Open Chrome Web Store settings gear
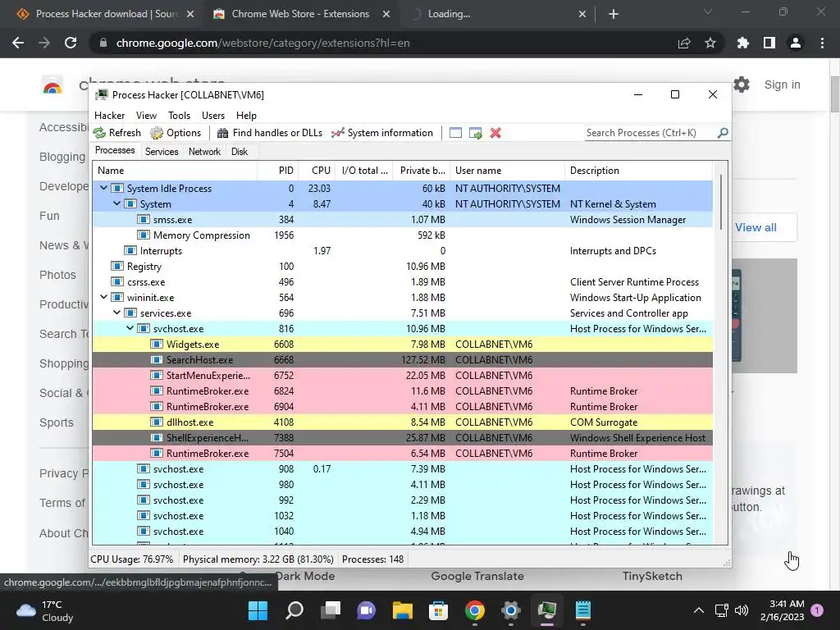Image resolution: width=840 pixels, height=630 pixels. click(x=742, y=84)
